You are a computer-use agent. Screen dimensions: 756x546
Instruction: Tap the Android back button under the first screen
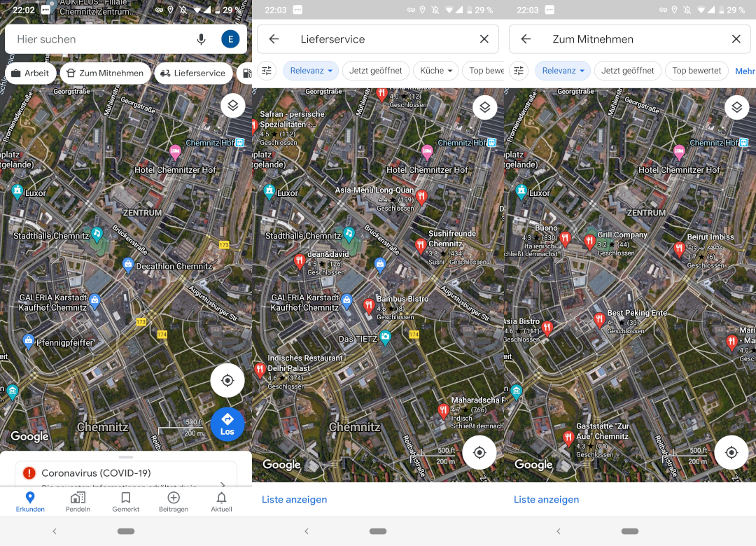[55, 531]
